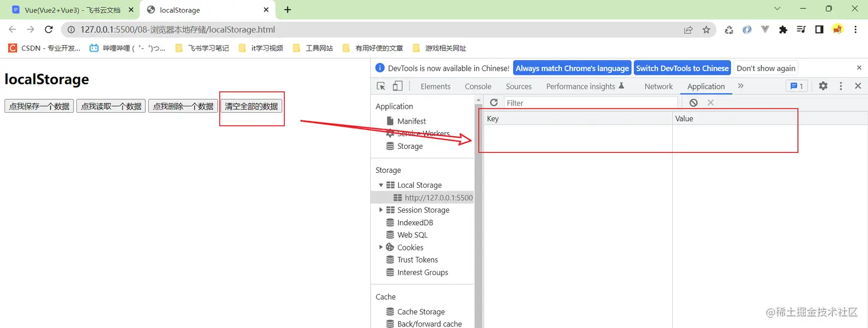This screenshot has width=868, height=328.
Task: Open DevTools settings gear
Action: [823, 86]
